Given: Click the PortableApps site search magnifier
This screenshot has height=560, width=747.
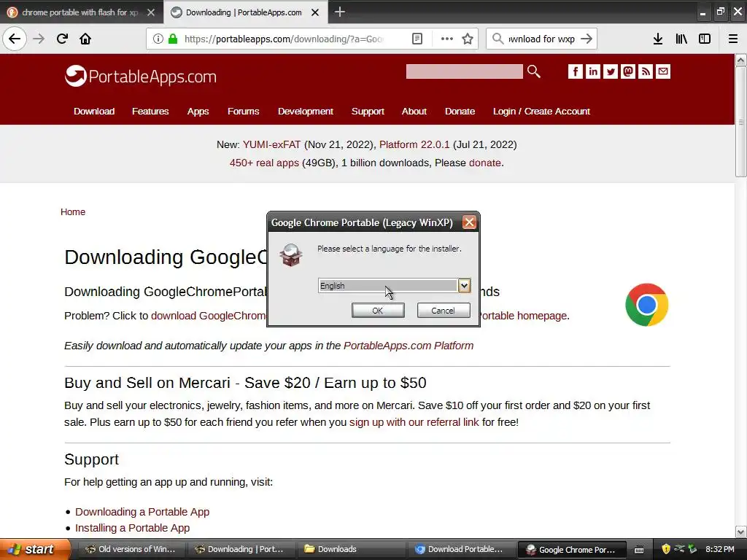Looking at the screenshot, I should [533, 71].
